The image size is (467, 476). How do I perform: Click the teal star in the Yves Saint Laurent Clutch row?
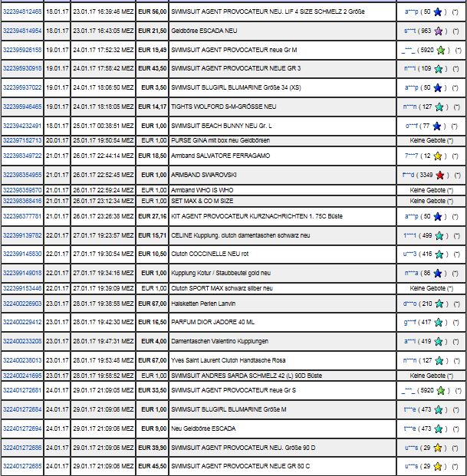coord(439,361)
